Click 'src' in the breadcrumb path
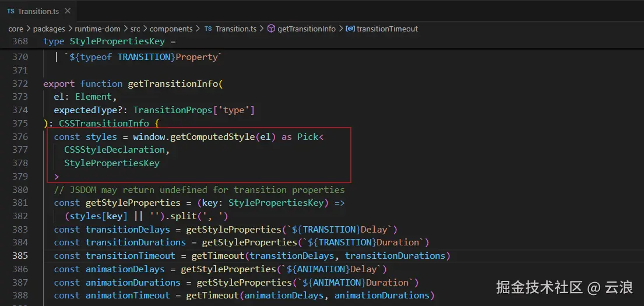 point(135,29)
